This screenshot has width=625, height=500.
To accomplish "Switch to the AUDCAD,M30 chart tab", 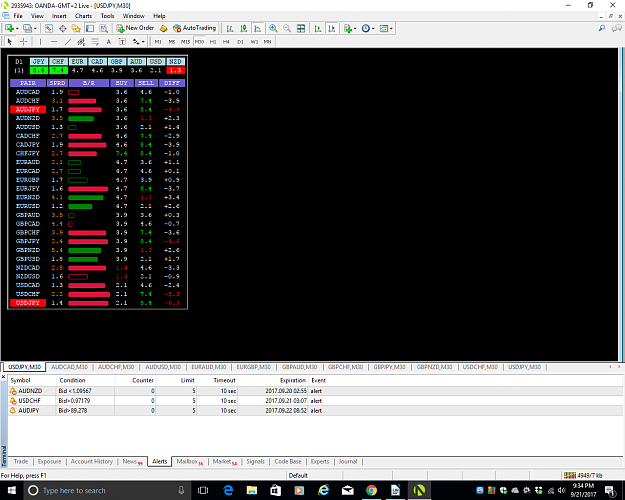I will 69,367.
